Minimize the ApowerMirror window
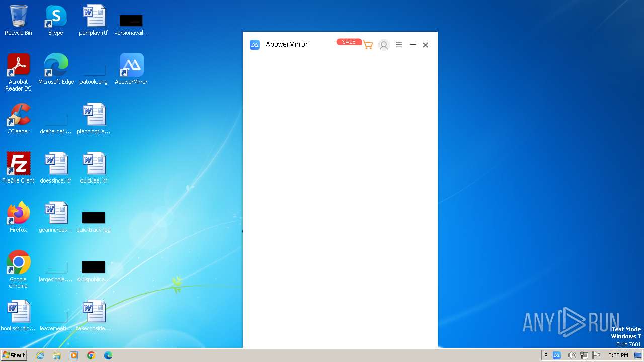The image size is (644, 362). pos(413,45)
